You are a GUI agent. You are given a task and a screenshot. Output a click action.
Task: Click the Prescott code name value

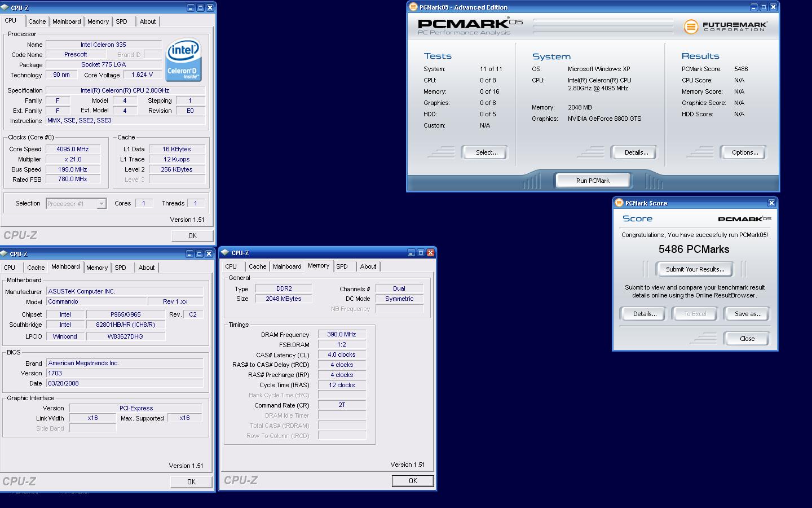click(76, 55)
